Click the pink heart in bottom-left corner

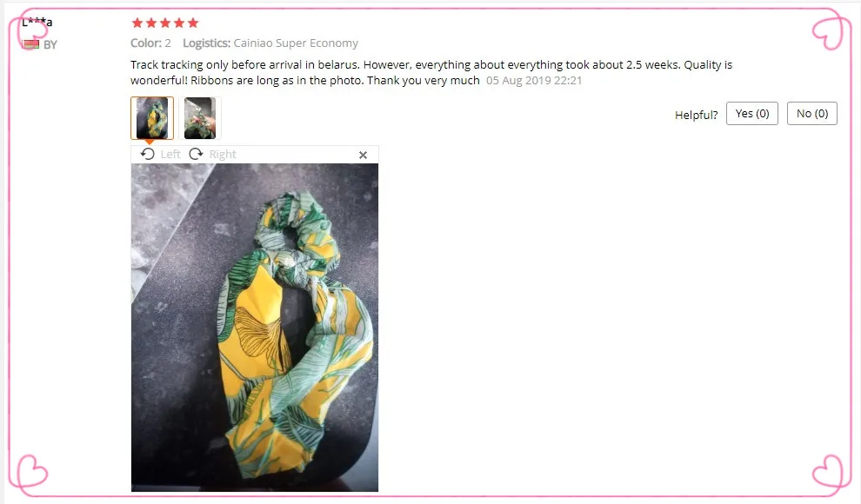[31, 471]
